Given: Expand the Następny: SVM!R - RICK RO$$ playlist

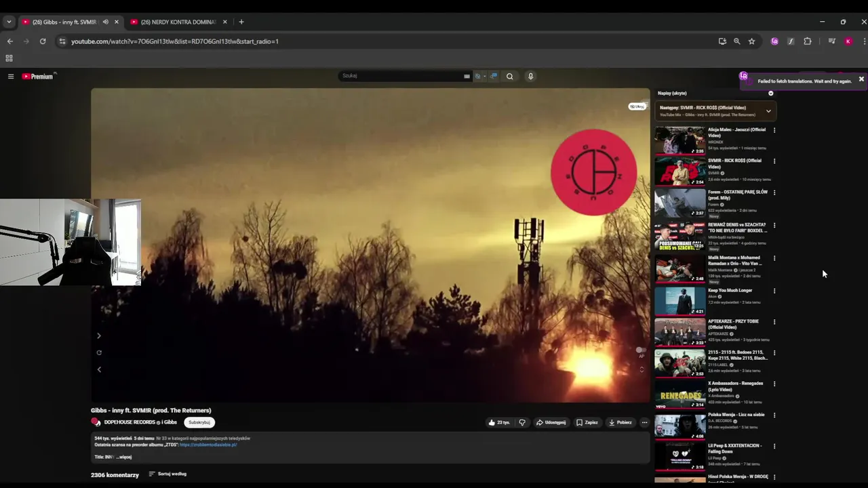Looking at the screenshot, I should (x=768, y=110).
